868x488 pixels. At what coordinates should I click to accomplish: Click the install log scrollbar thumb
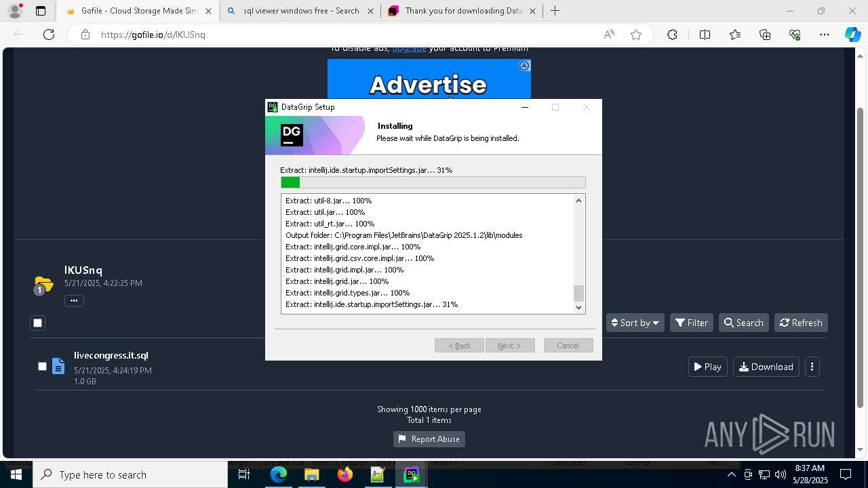[x=578, y=293]
